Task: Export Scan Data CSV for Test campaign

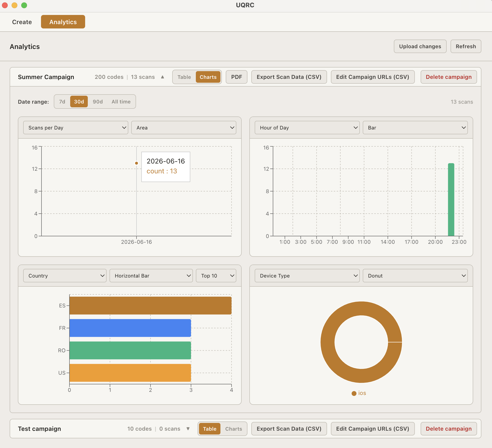Action: click(289, 429)
